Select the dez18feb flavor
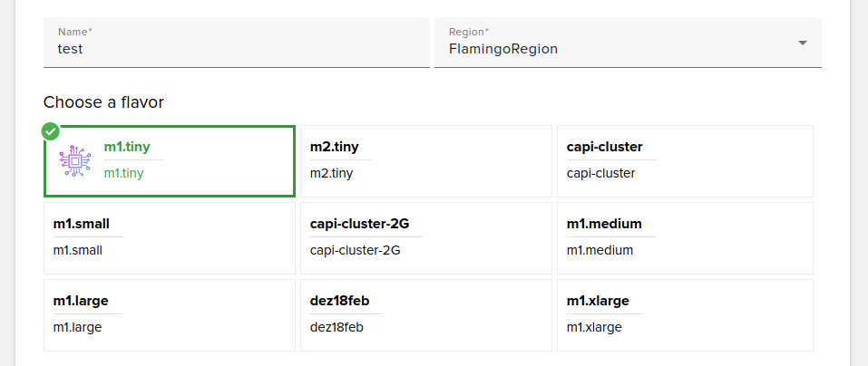This screenshot has width=868, height=366. [x=425, y=314]
